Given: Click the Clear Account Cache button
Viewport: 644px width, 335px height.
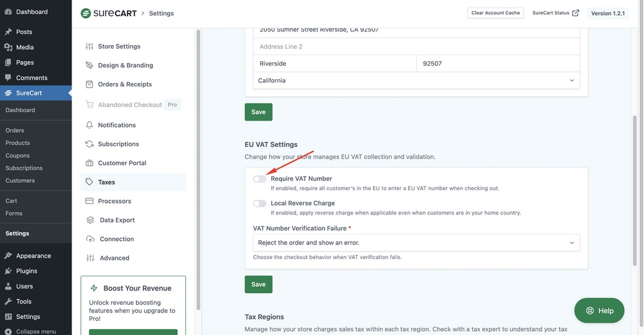Looking at the screenshot, I should (495, 13).
